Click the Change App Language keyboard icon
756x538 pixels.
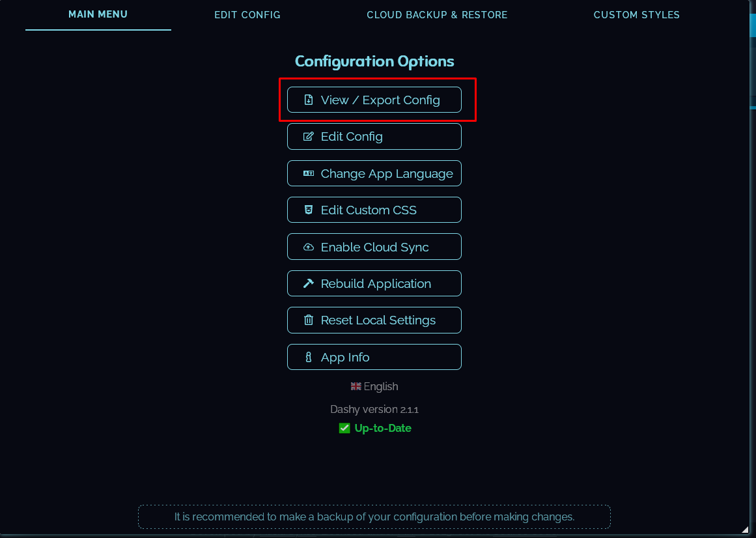(308, 173)
